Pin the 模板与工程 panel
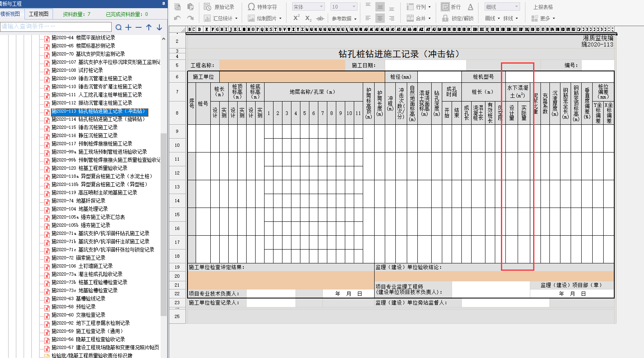This screenshot has height=358, width=644. point(163,4)
